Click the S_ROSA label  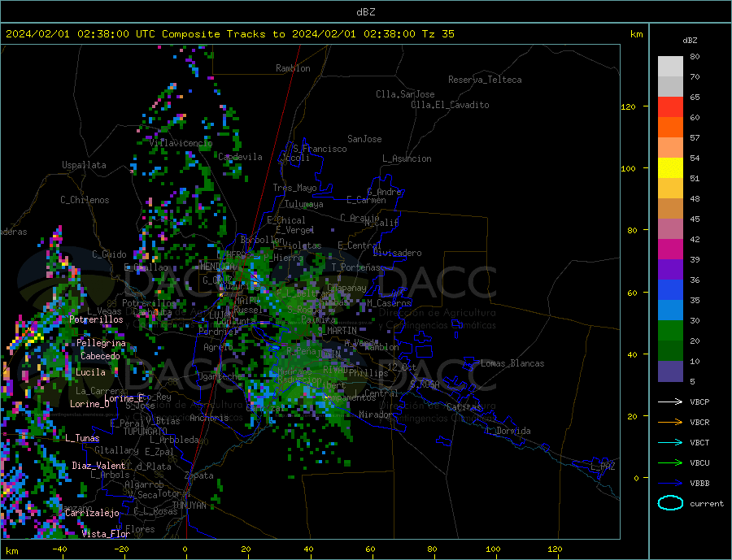[x=425, y=384]
